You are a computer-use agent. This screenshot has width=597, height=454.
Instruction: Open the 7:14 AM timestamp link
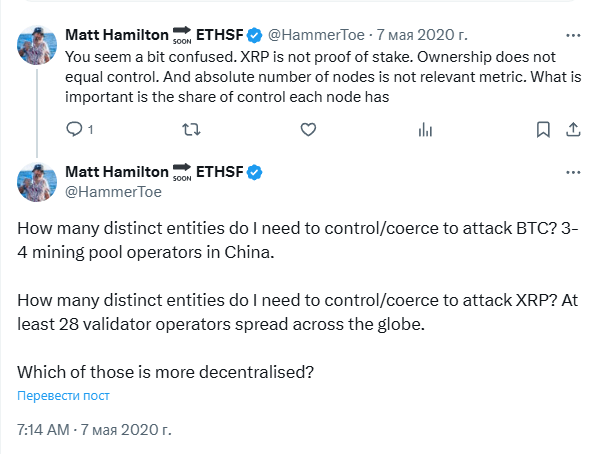coord(94,430)
